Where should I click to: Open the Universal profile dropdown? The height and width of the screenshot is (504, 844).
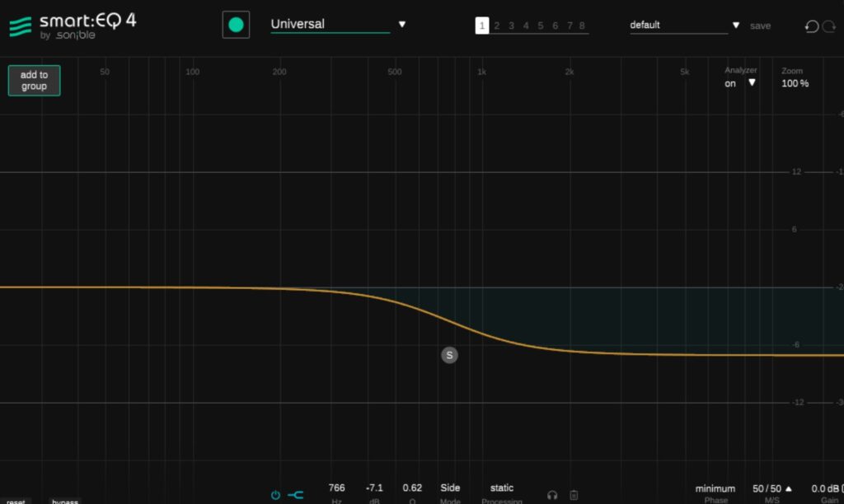[402, 25]
